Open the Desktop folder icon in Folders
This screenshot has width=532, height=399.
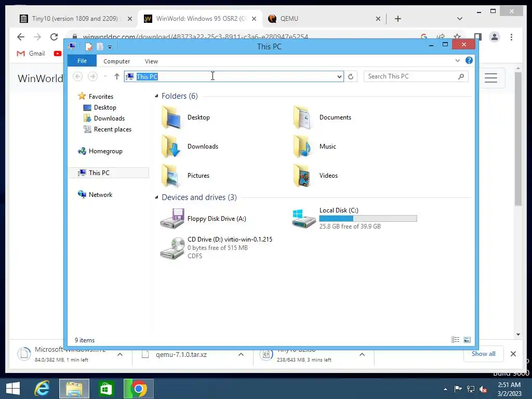click(x=171, y=117)
